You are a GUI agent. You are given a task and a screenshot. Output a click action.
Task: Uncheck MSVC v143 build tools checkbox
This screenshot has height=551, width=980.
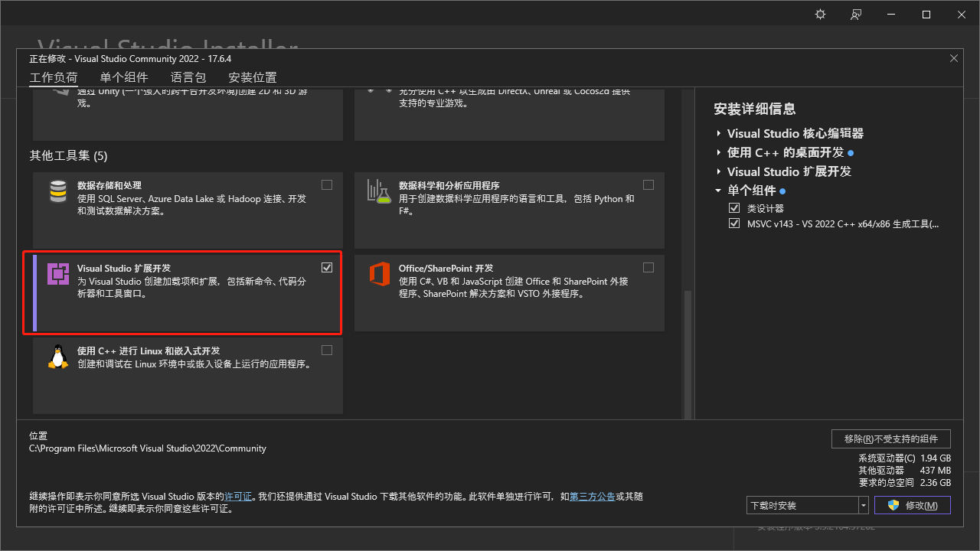[734, 224]
